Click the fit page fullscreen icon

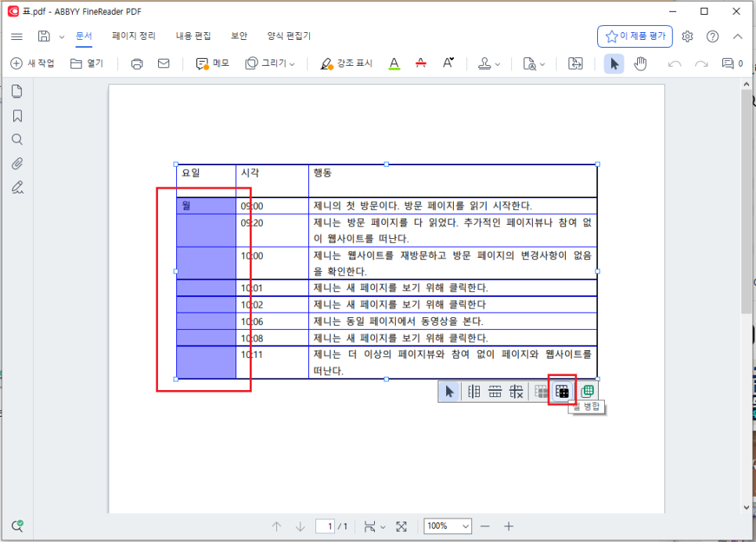point(401,526)
